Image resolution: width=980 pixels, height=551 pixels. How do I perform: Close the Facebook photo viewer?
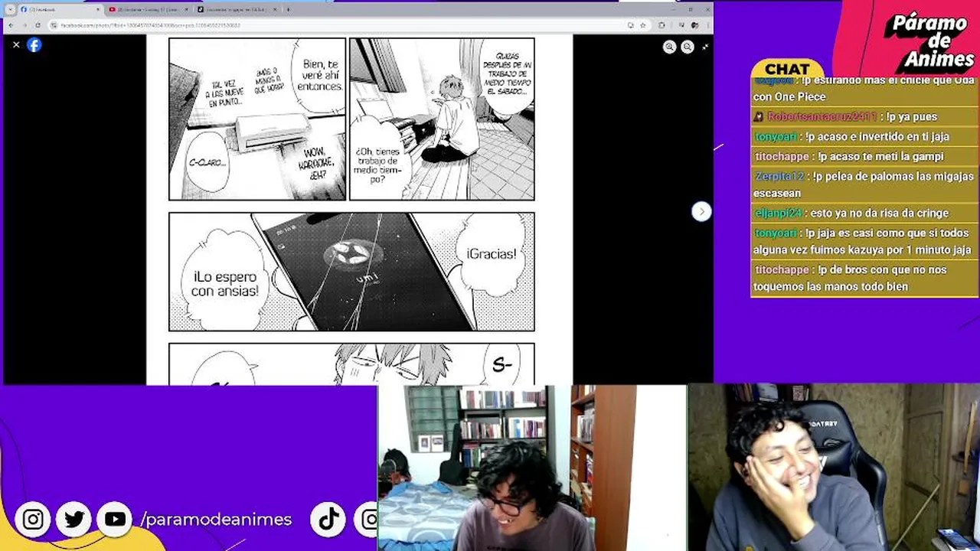pyautogui.click(x=16, y=45)
